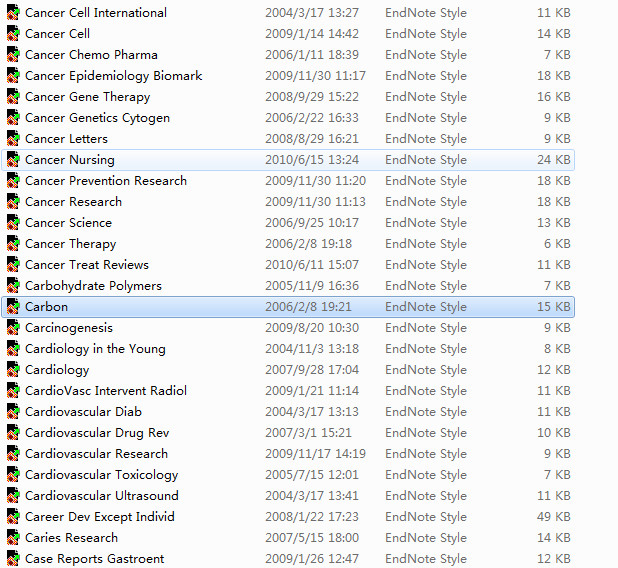Click the 49 KB size value
The width and height of the screenshot is (618, 568).
(553, 517)
